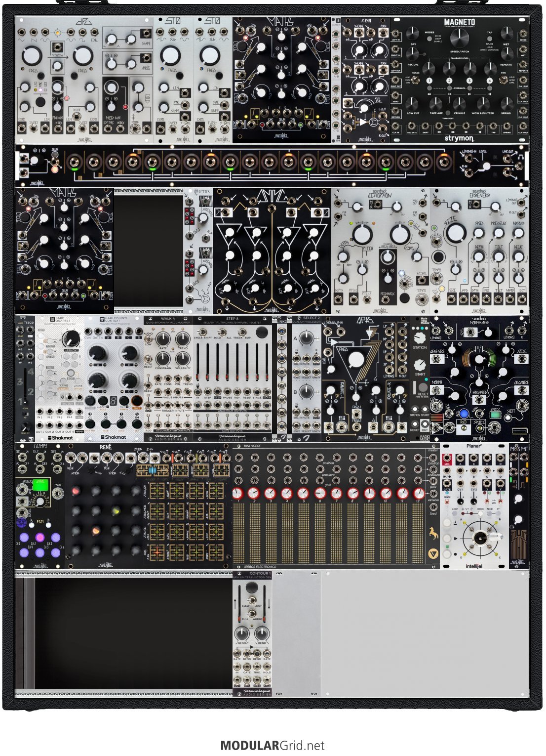This screenshot has width=546, height=756.
Task: Push the large round button on Step 8
Action: 262,332
